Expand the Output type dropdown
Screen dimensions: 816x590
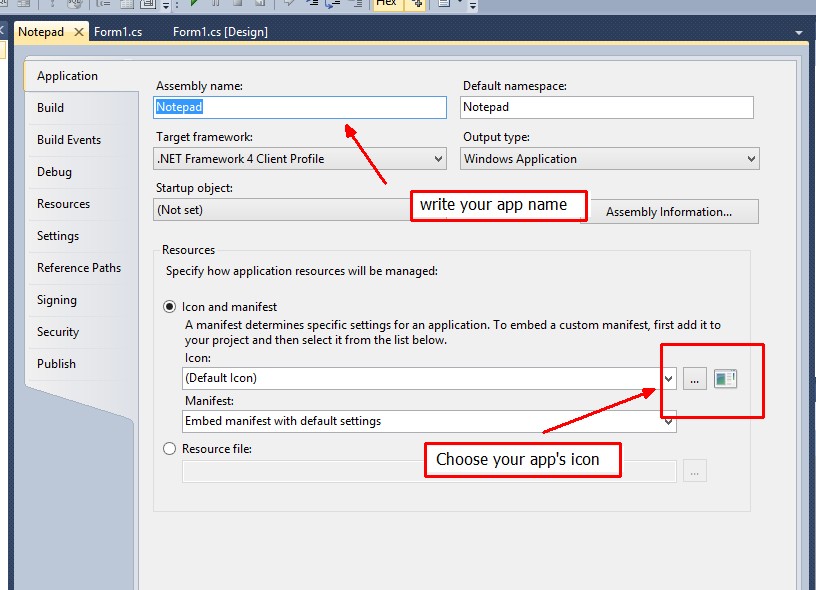click(609, 159)
